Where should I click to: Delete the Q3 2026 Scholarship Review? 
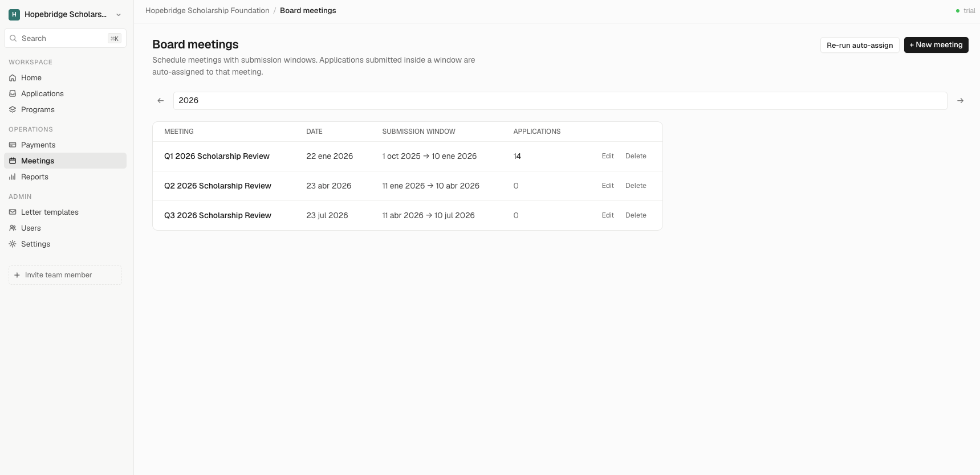pyautogui.click(x=636, y=215)
